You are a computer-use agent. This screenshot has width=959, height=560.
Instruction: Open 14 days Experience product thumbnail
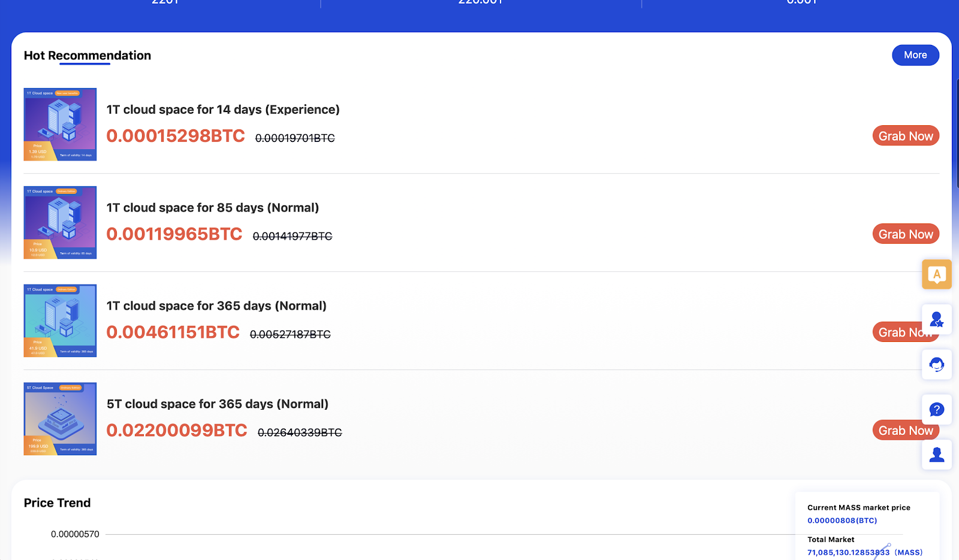click(x=60, y=125)
